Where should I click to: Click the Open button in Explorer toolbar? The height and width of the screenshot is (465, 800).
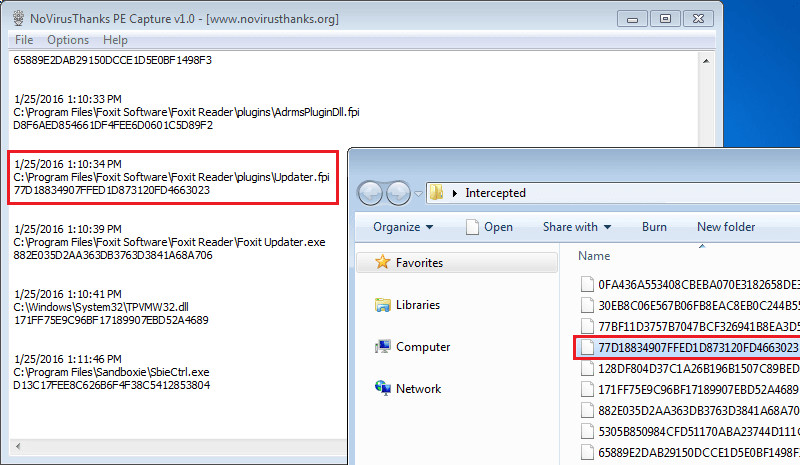click(x=489, y=227)
